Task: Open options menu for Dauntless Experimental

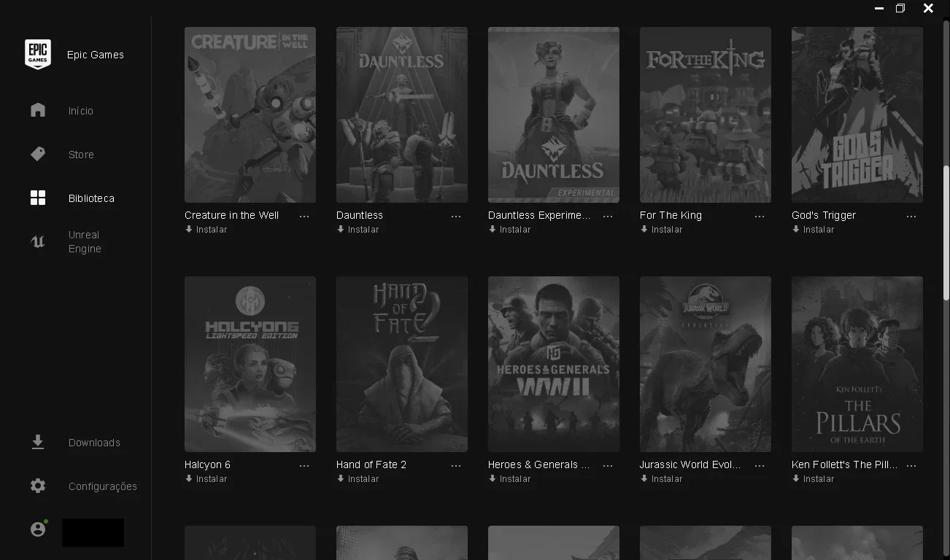Action: coord(608,217)
